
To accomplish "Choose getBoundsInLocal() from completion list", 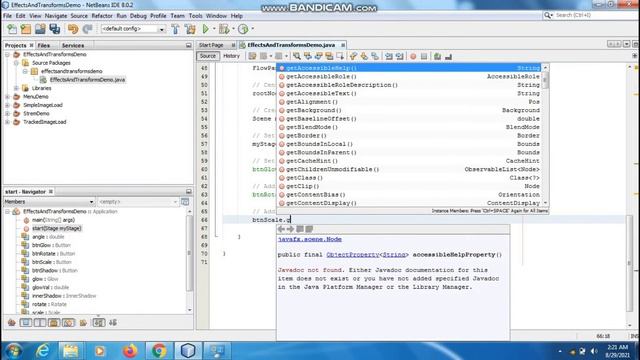I will click(x=409, y=144).
